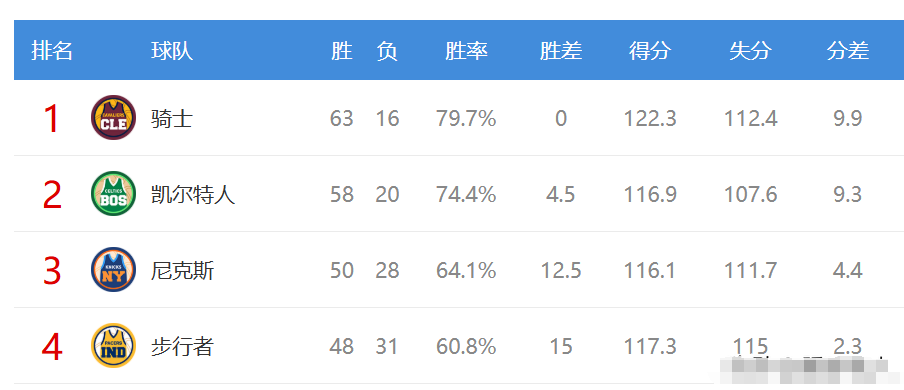Open the 骑士 team link
This screenshot has height=390, width=904.
172,119
